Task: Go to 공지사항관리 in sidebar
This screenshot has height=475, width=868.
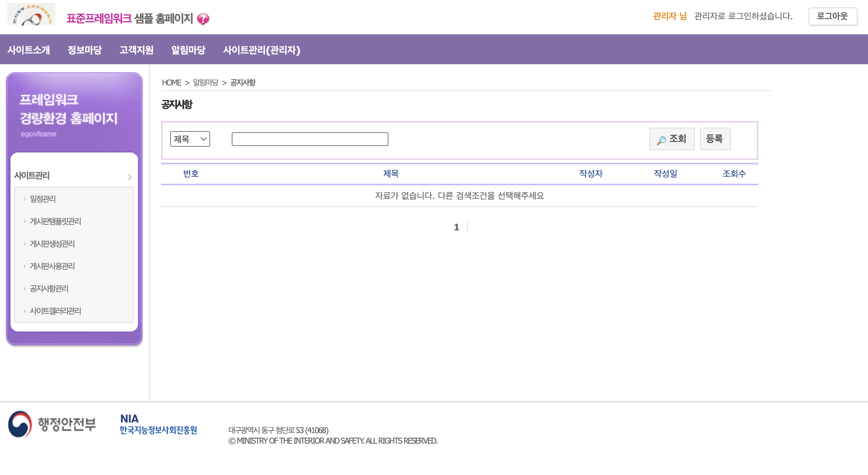Action: [49, 289]
